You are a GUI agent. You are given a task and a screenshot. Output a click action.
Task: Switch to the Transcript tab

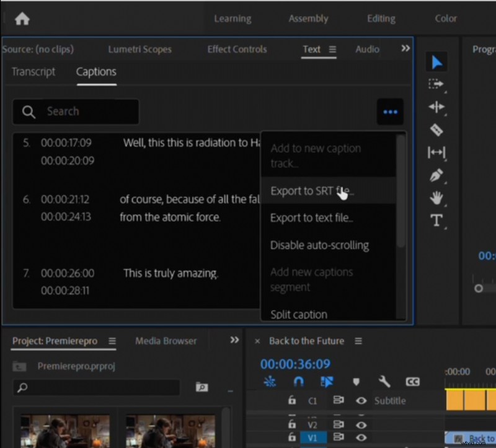click(x=33, y=72)
